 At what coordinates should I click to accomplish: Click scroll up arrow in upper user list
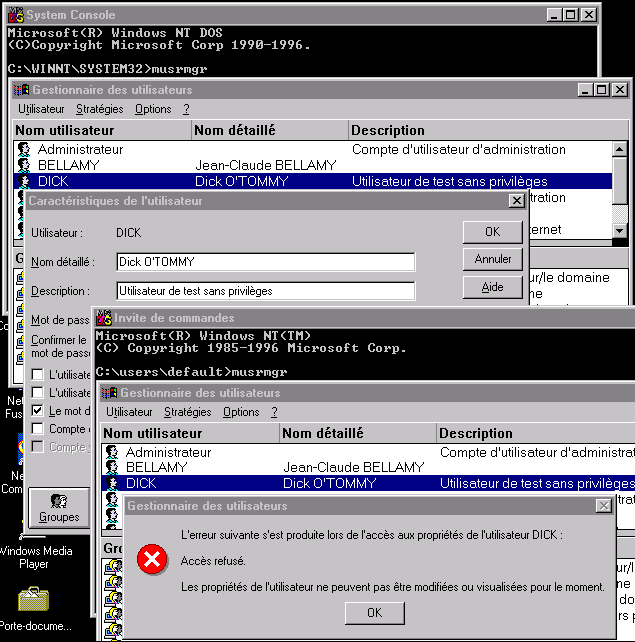[x=620, y=149]
